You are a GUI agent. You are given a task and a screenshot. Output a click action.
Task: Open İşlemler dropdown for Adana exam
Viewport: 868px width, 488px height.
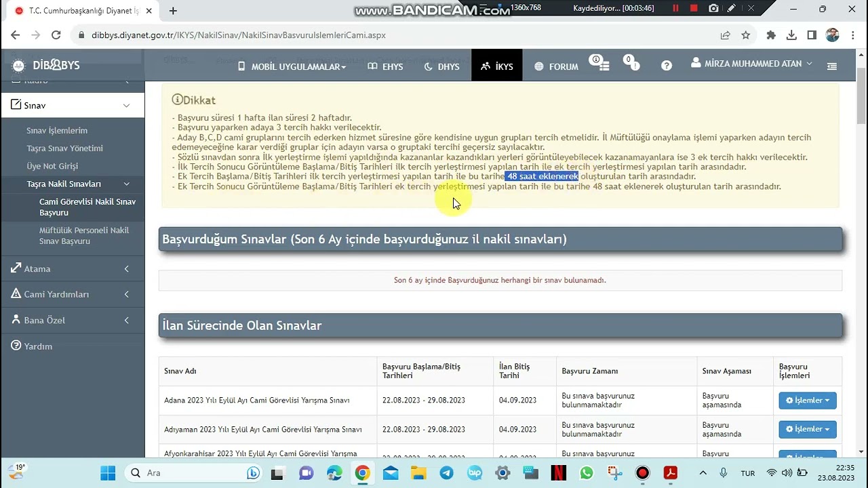tap(807, 401)
